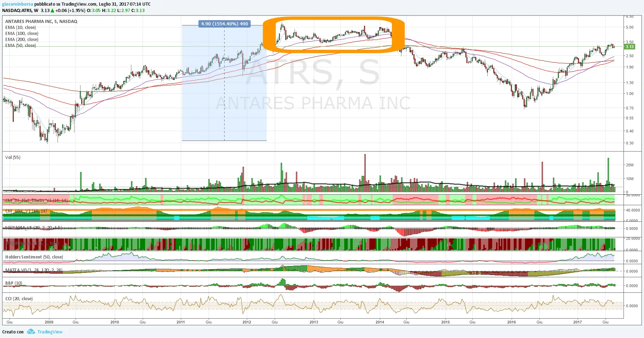Image resolution: width=644 pixels, height=338 pixels.
Task: Click the 4.90 (1554.40%) 490 measurement label
Action: tap(225, 24)
